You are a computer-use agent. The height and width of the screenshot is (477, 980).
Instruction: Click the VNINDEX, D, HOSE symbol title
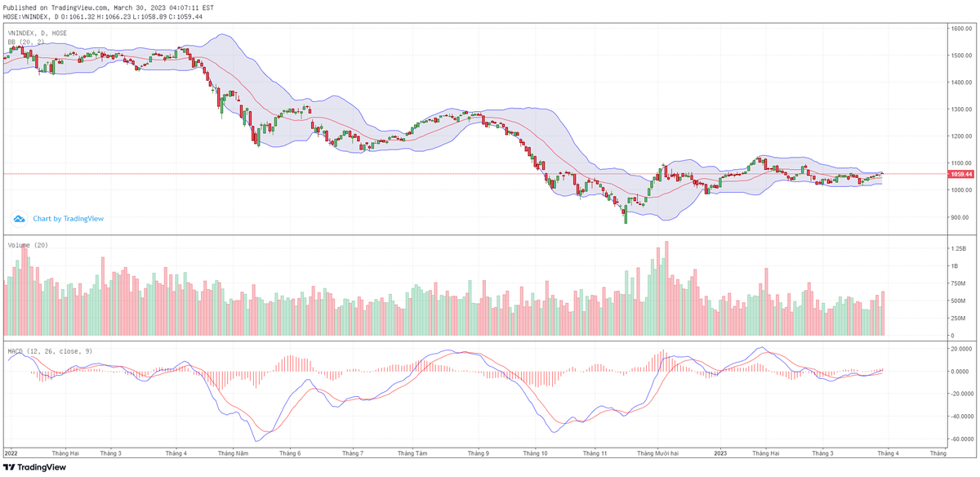38,33
